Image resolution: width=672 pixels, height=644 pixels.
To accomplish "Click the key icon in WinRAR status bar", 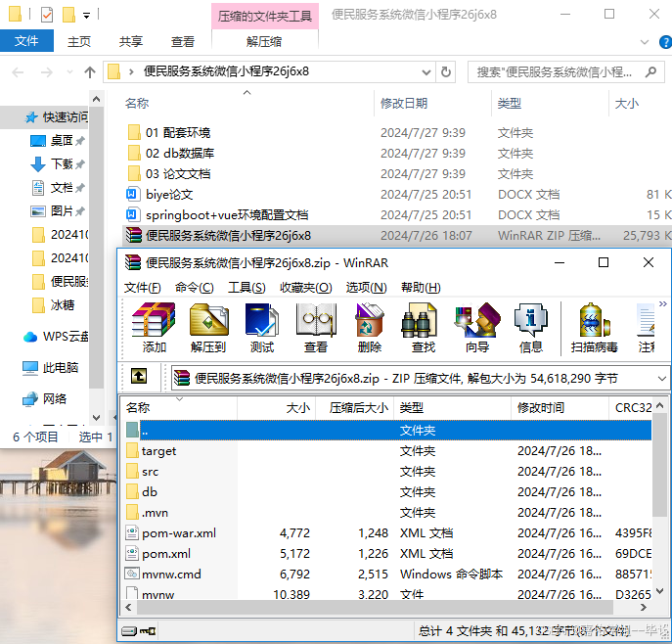I will 148,630.
